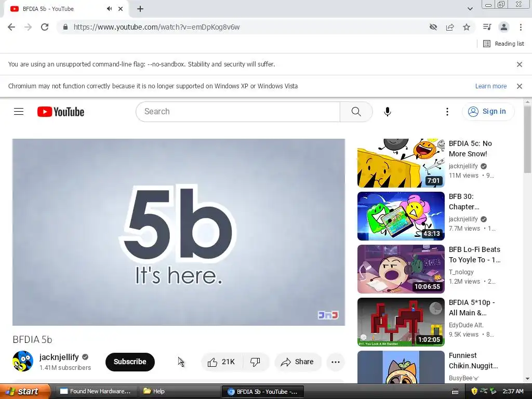
Task: Dismiss the Windows XP unsupported warning
Action: pyautogui.click(x=519, y=86)
